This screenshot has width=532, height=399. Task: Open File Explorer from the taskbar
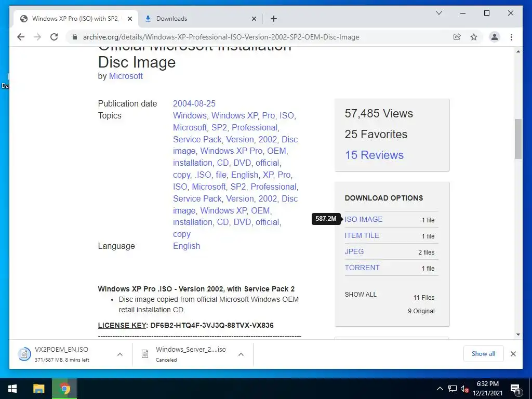(x=38, y=389)
